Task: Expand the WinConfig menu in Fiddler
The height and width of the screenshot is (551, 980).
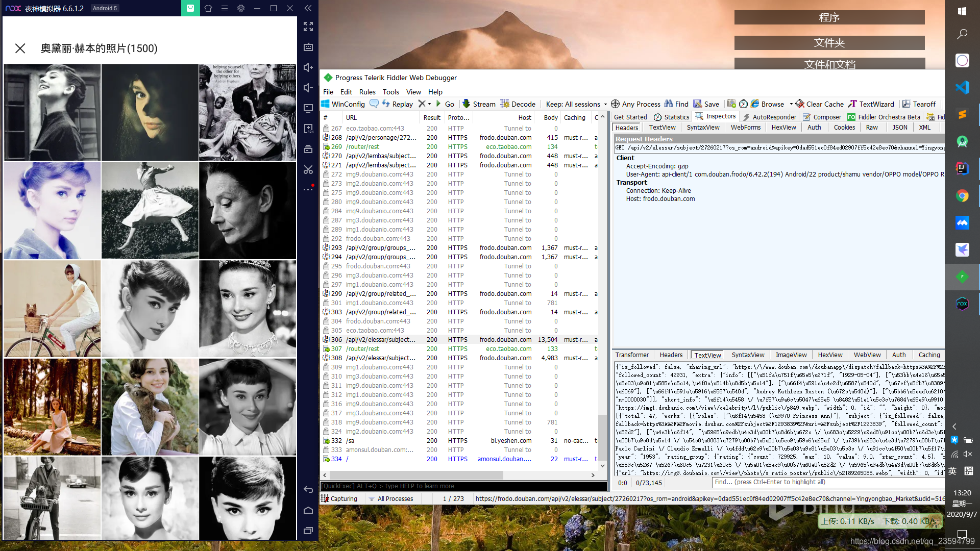Action: click(x=344, y=104)
